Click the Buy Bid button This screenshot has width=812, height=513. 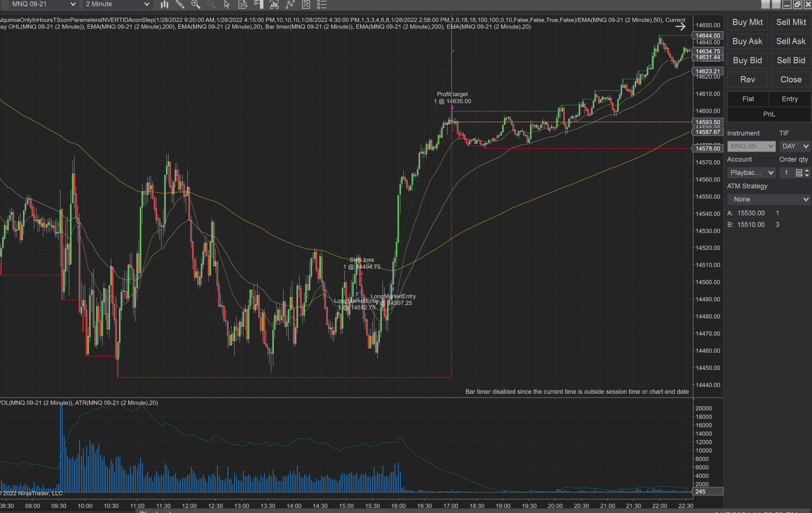(x=747, y=60)
